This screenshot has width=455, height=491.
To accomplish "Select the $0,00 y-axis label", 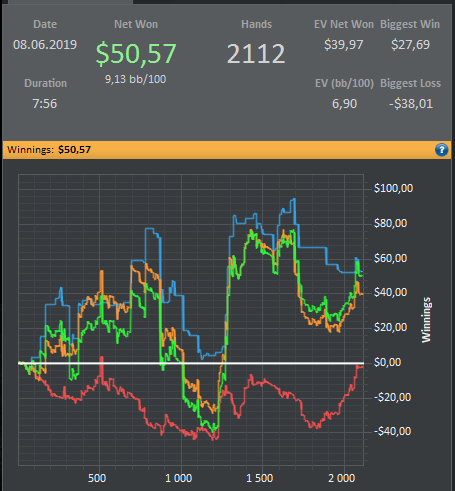I will point(387,362).
